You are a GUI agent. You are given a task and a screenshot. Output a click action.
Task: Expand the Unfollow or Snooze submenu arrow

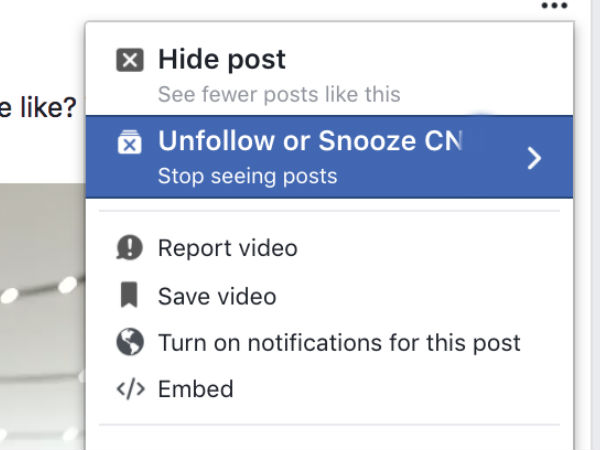(x=534, y=158)
